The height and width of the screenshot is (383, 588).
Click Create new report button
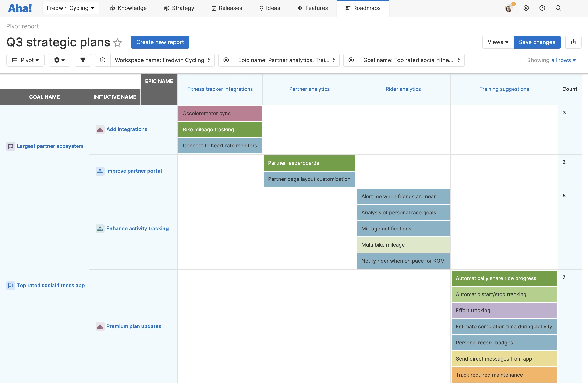coord(160,42)
